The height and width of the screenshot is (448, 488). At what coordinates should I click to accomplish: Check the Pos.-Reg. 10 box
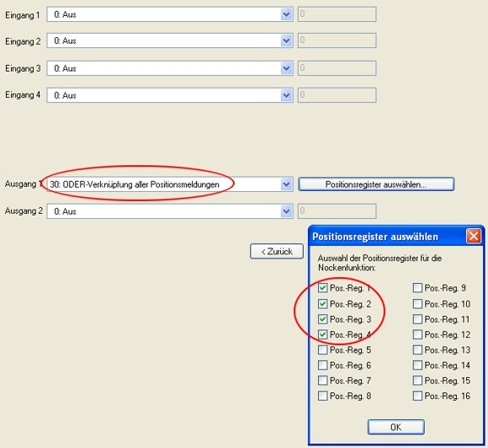(417, 303)
